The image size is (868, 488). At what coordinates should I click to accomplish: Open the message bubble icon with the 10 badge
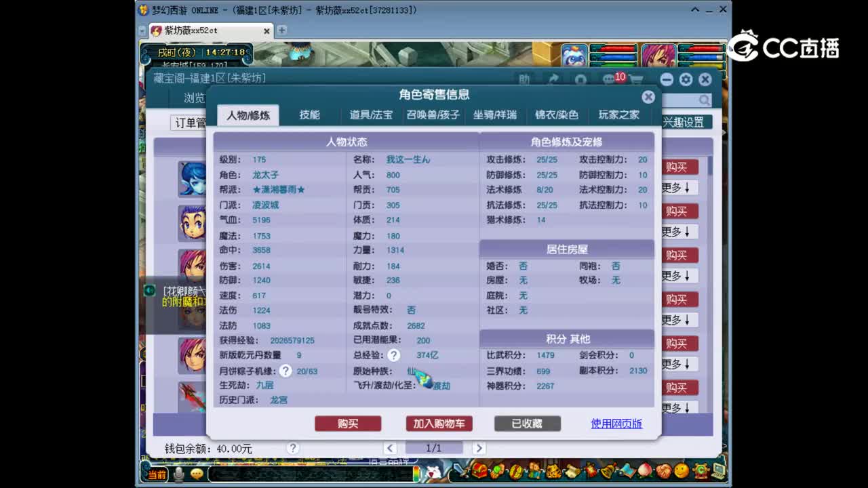coord(610,79)
